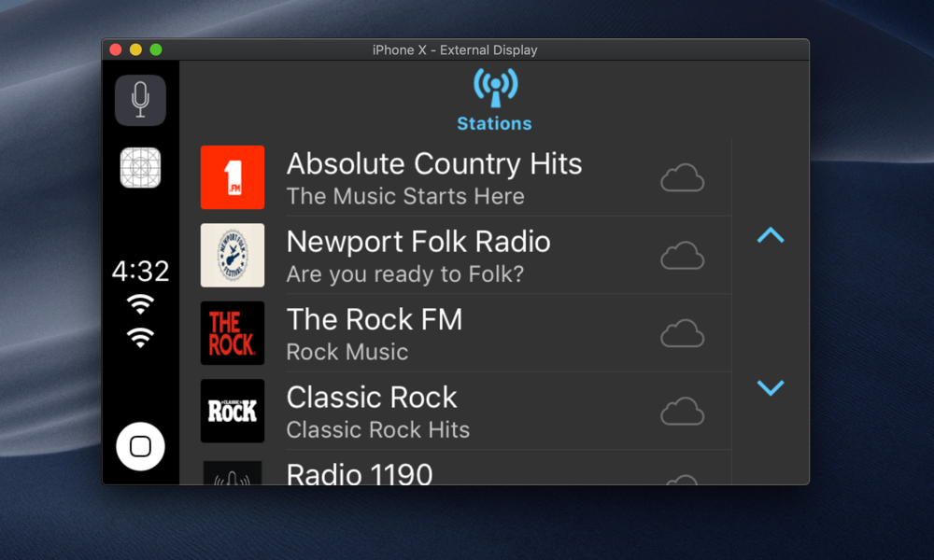Click the top Wi-Fi signal icon
Screen dimensions: 934x560
(x=140, y=304)
